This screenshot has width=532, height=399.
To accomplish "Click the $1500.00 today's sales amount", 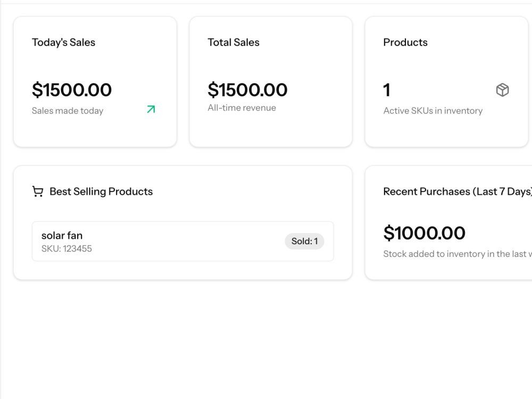I will tap(72, 90).
